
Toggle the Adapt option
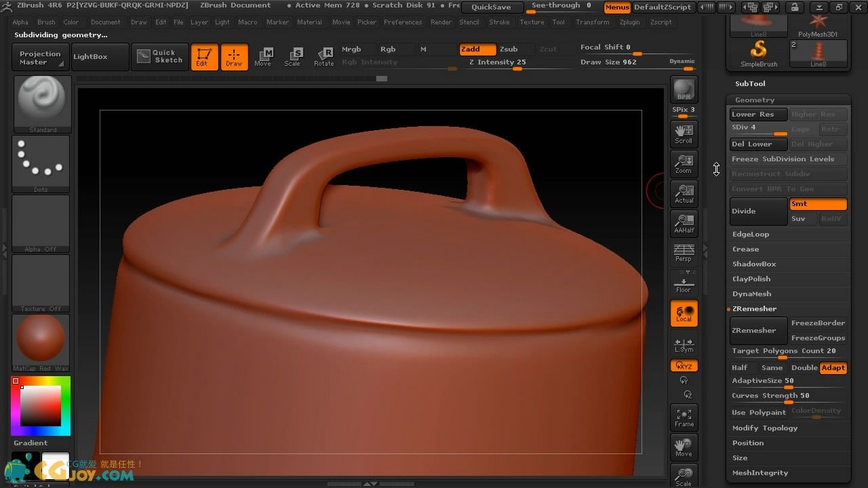(x=833, y=368)
